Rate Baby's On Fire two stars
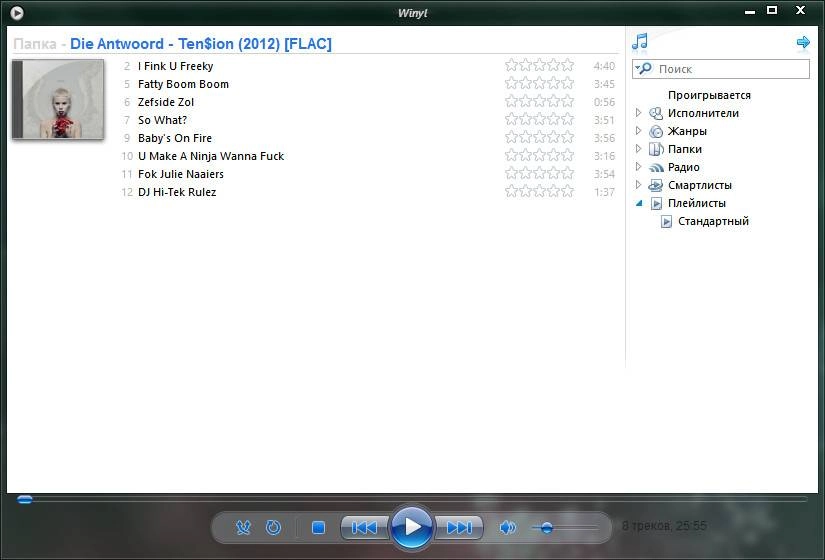This screenshot has width=825, height=560. [525, 137]
